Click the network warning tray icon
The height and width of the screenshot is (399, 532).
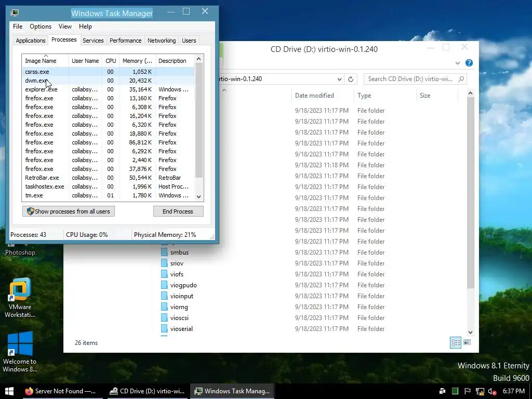[480, 391]
